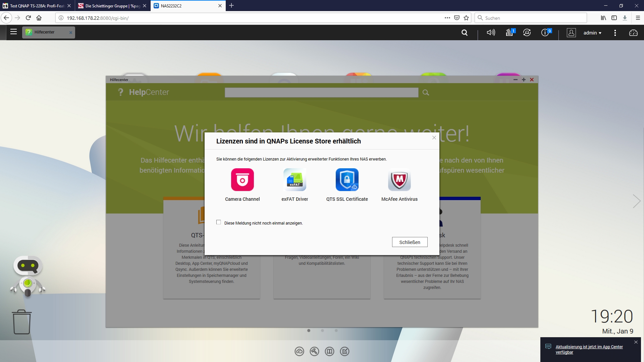Image resolution: width=644 pixels, height=362 pixels.
Task: Open the Camera Channel license icon
Action: coord(242,180)
